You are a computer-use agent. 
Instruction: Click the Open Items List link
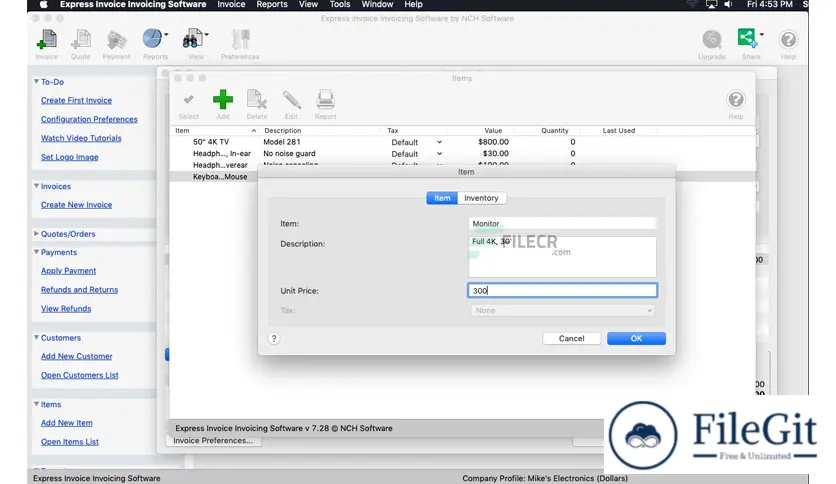point(70,442)
